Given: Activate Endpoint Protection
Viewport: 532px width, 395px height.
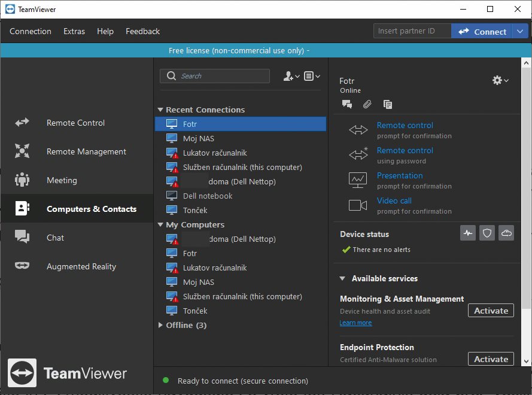Looking at the screenshot, I should coord(491,359).
